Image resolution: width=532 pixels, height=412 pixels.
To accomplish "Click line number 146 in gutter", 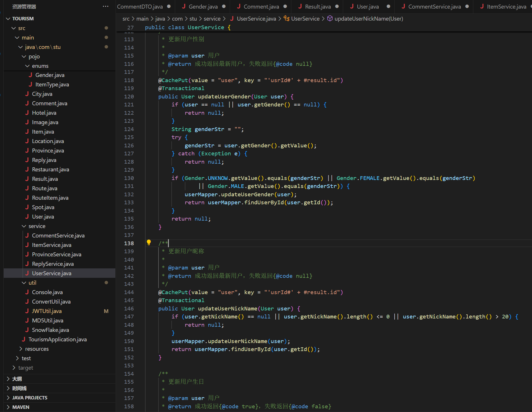I will (x=129, y=308).
